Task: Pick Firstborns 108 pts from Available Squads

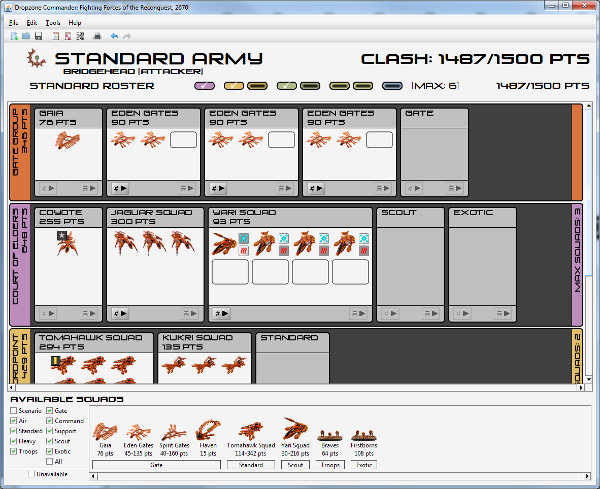Action: coord(364,443)
